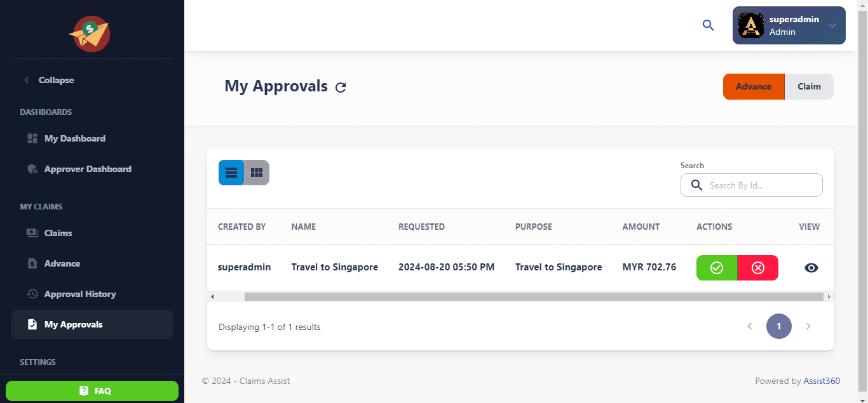Click the superadmin avatar image

pyautogui.click(x=750, y=25)
